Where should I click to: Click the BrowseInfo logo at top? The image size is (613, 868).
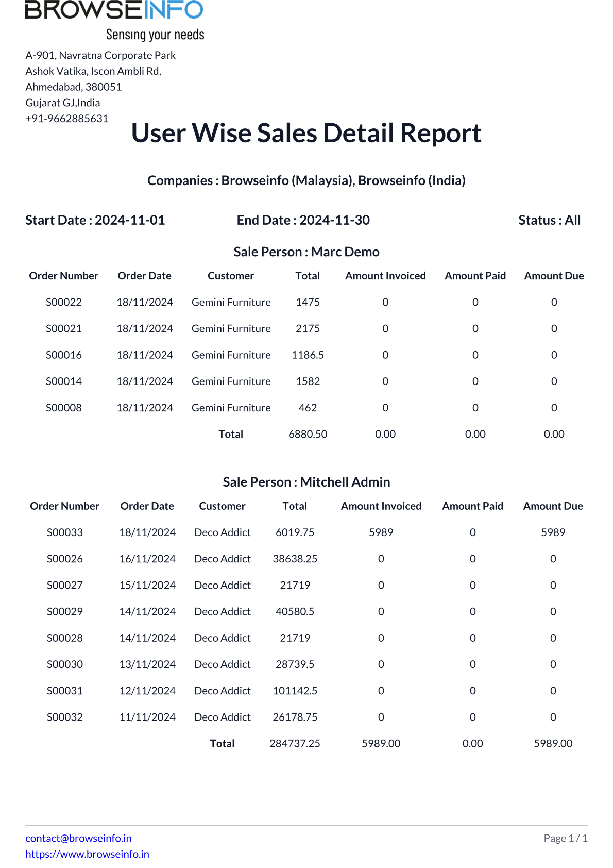pos(114,20)
